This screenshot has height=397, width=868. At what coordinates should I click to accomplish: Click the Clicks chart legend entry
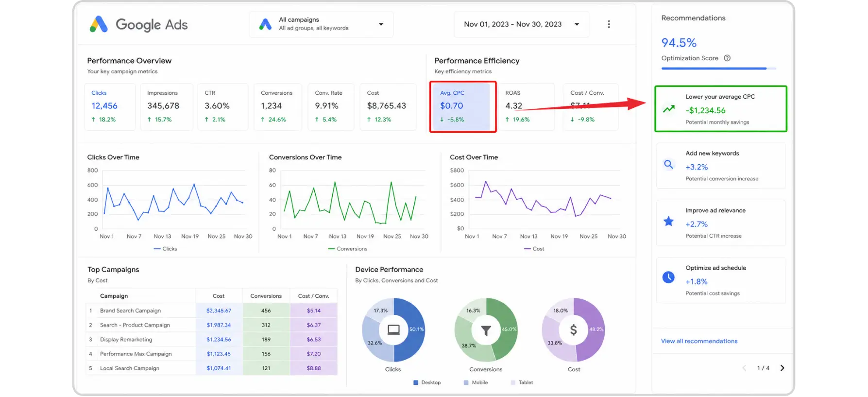(165, 249)
